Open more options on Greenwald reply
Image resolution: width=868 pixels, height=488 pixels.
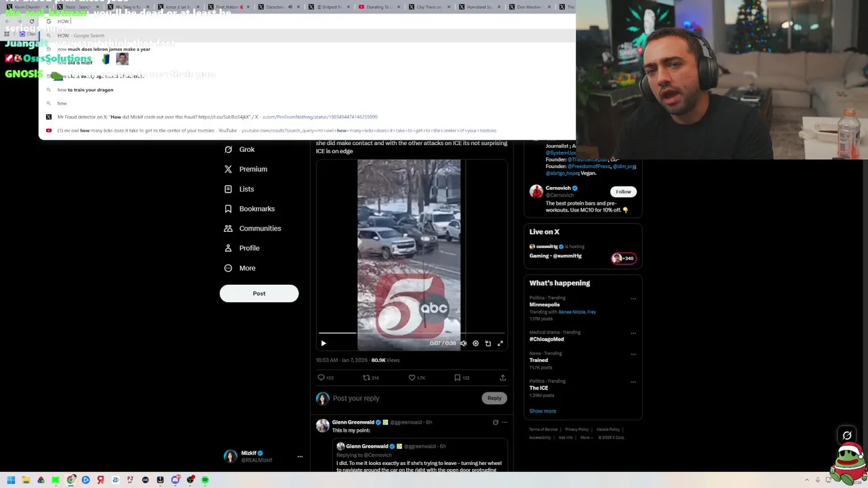tap(505, 422)
